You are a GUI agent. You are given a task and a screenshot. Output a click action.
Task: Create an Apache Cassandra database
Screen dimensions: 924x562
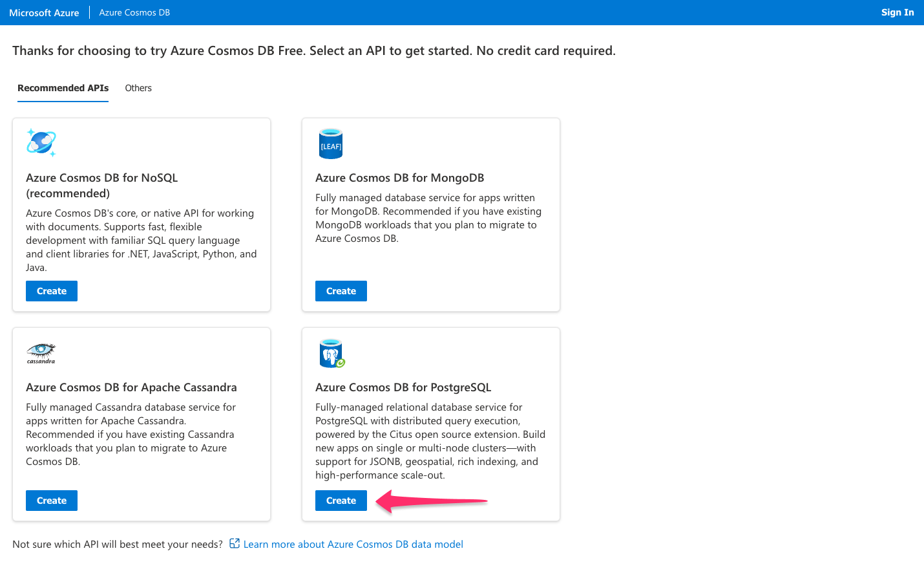point(51,500)
